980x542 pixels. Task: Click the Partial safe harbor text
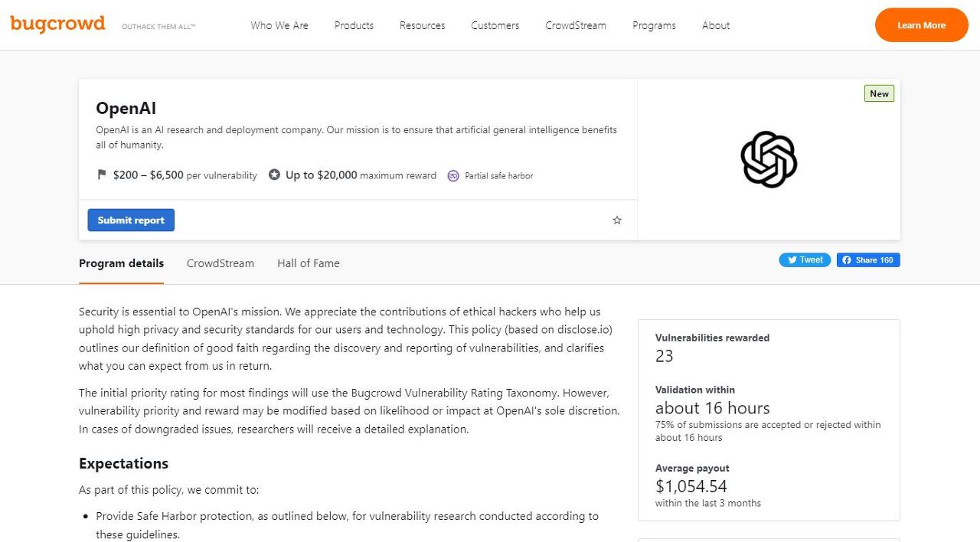pyautogui.click(x=499, y=176)
